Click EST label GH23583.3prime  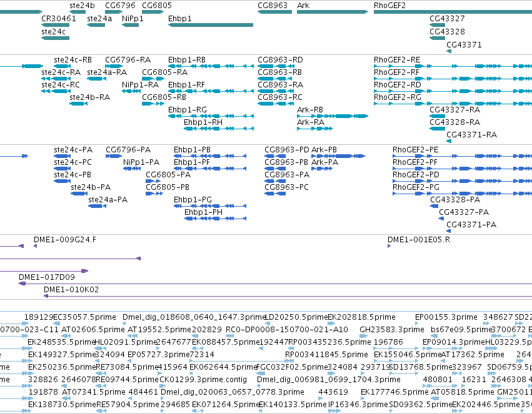(392, 330)
